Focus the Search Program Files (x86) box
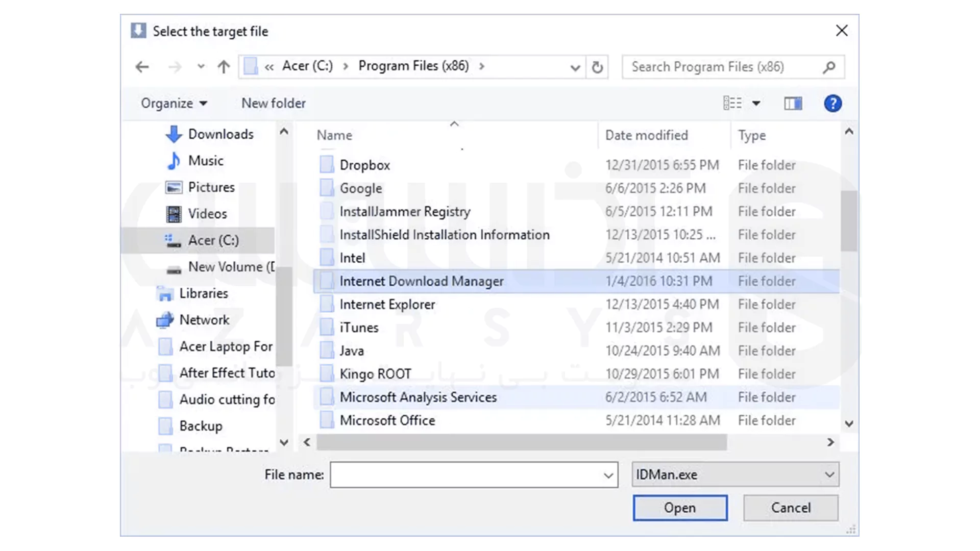Image resolution: width=980 pixels, height=551 pixels. (733, 67)
